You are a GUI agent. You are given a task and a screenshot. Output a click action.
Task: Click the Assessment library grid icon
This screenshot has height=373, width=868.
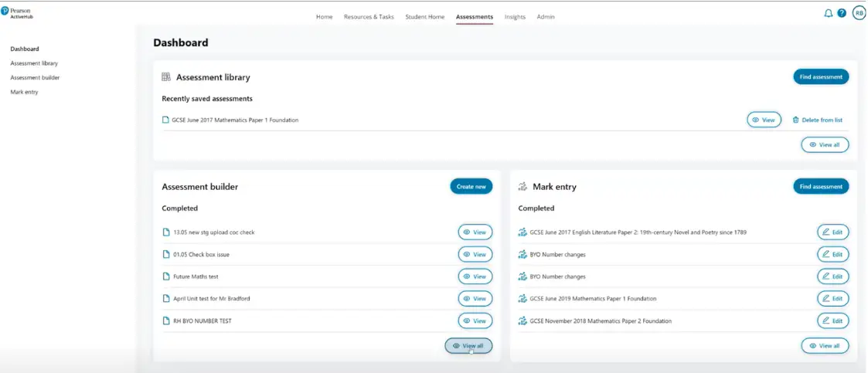click(x=165, y=77)
